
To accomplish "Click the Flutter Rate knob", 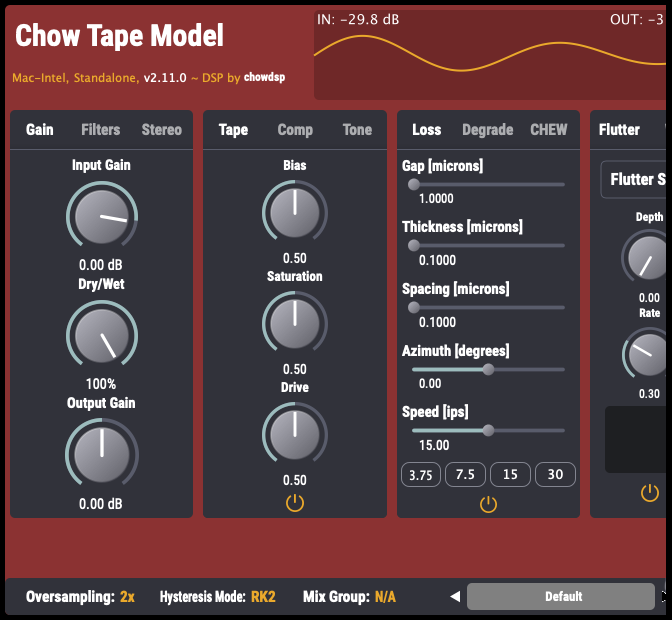I will pyautogui.click(x=648, y=355).
